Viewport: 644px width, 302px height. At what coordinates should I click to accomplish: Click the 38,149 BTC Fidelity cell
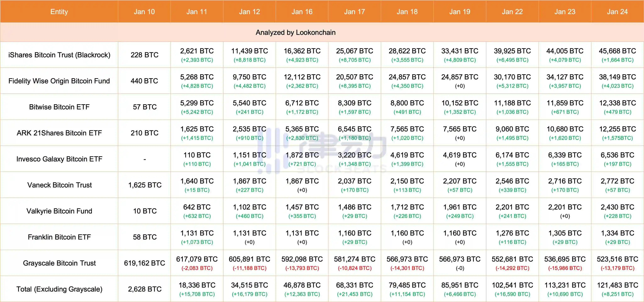tap(617, 77)
